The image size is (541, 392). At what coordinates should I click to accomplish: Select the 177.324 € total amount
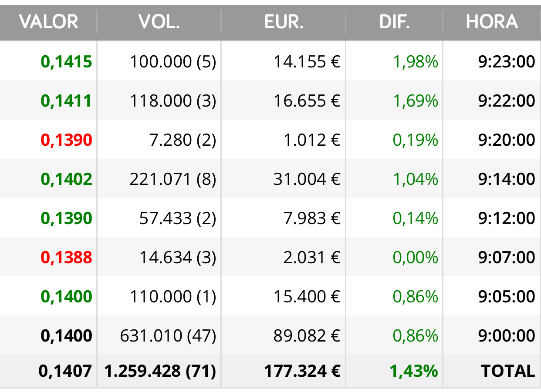[x=302, y=371]
